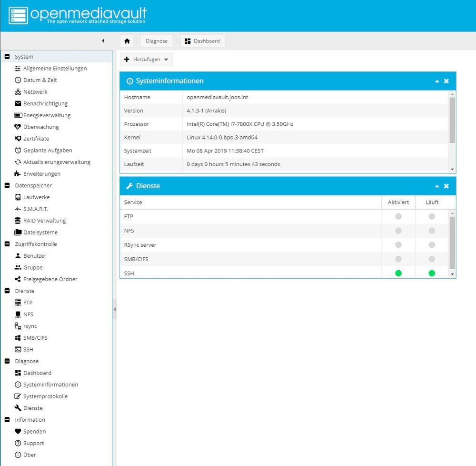
Task: Click the FTP Aktiviert status indicator
Action: click(398, 216)
